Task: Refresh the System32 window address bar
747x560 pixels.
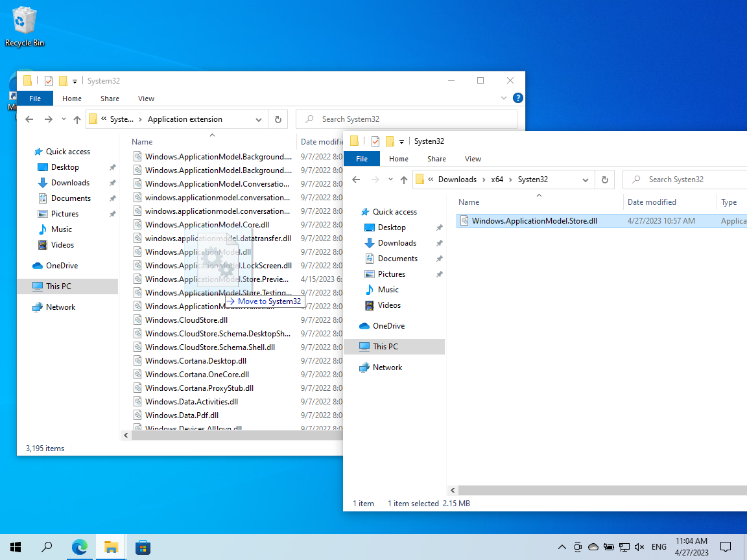Action: coord(278,119)
